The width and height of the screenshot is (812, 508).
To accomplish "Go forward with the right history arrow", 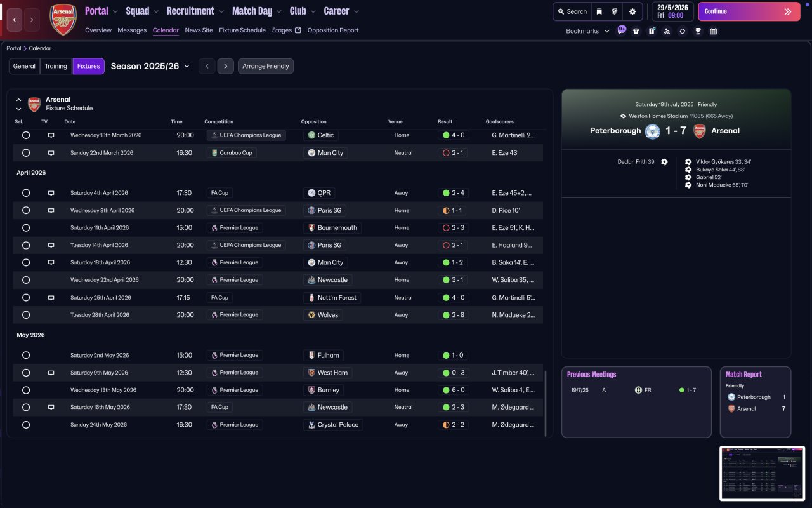I will point(32,20).
